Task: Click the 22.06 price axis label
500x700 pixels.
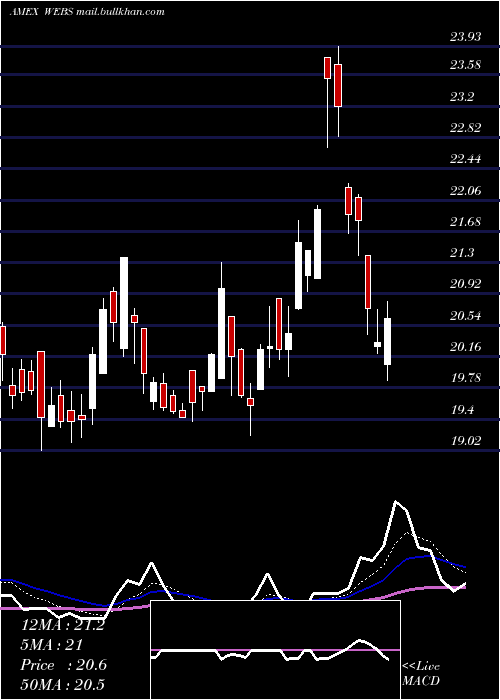Action: pos(466,191)
